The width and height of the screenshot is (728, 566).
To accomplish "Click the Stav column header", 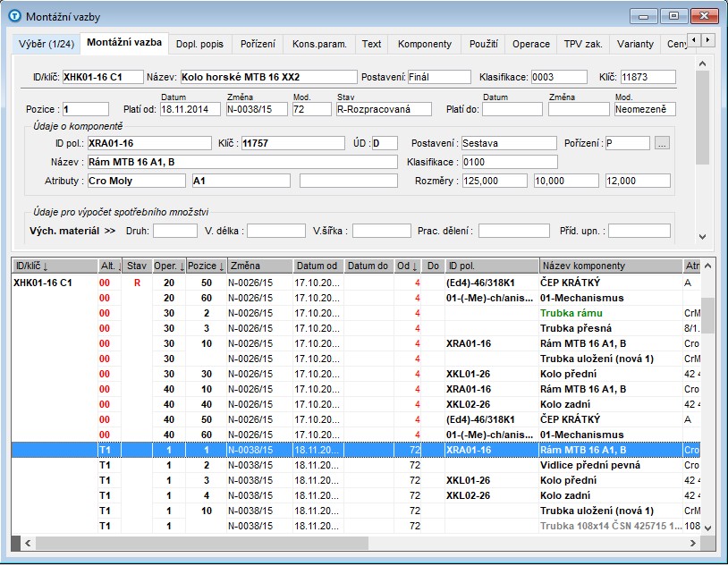I will tap(137, 266).
